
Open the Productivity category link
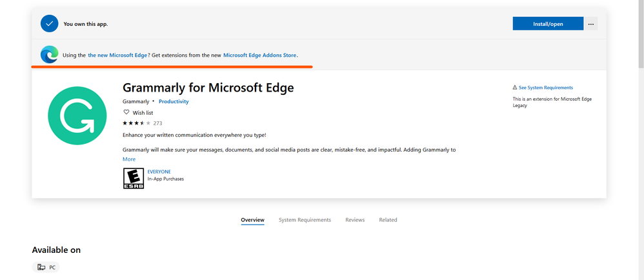point(174,102)
